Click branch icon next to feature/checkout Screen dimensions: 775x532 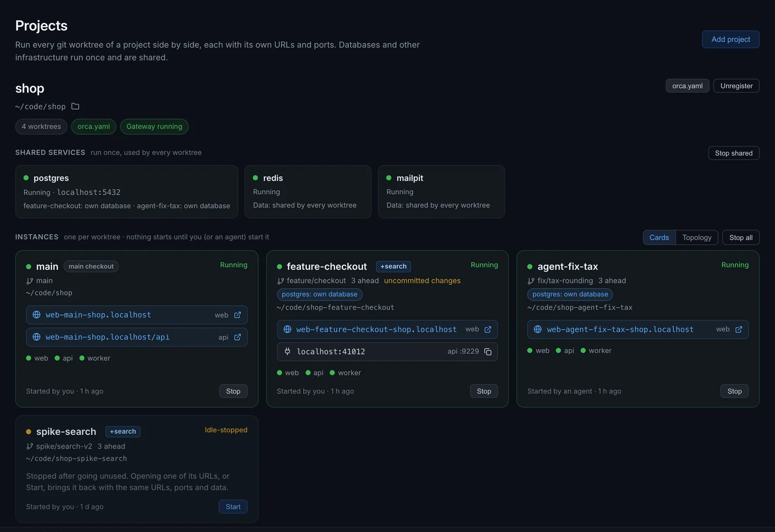[x=280, y=281]
